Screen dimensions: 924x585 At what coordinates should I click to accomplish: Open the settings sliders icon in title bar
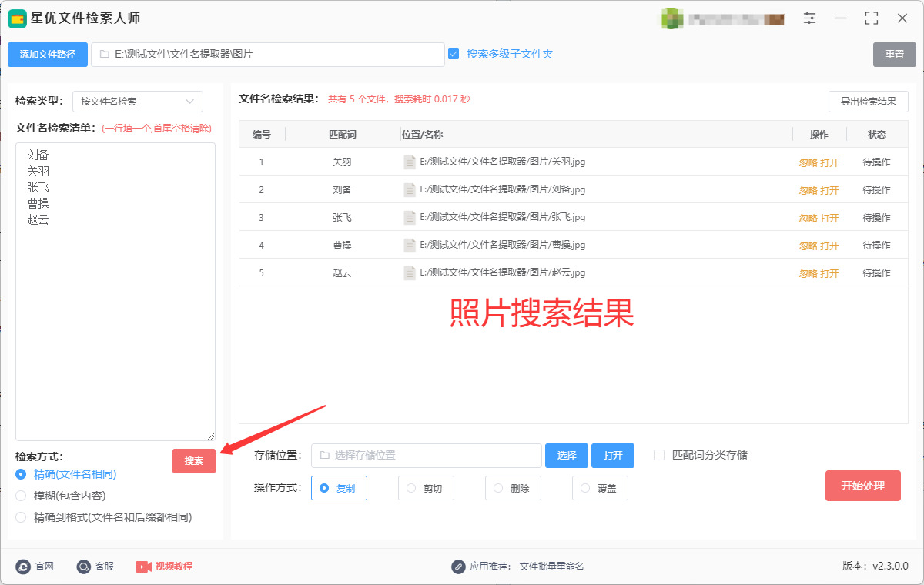coord(810,18)
